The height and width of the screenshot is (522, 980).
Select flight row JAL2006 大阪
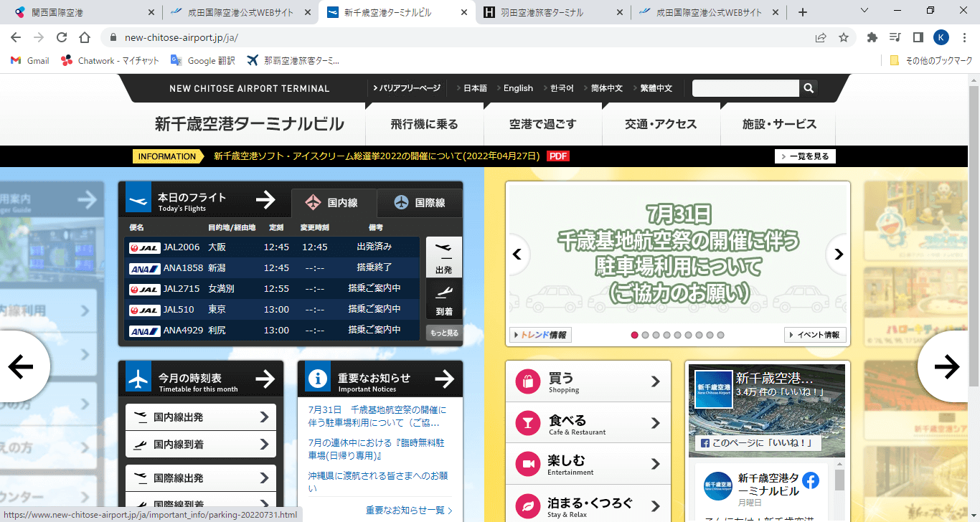(x=272, y=247)
